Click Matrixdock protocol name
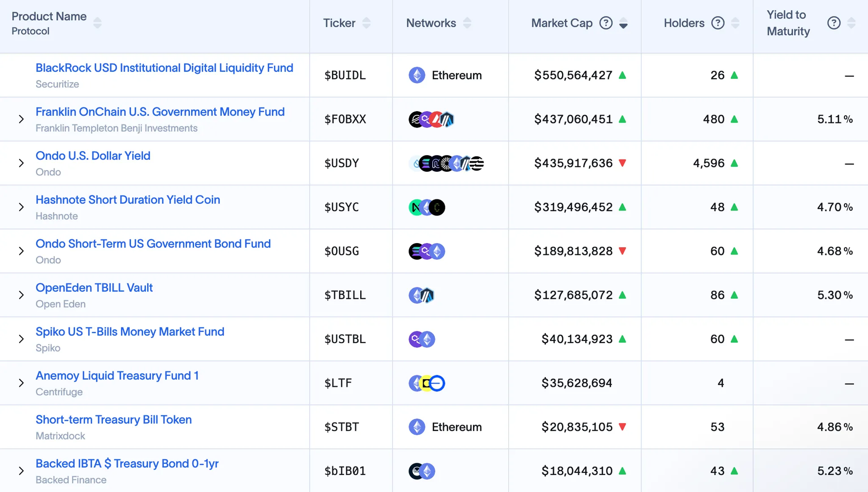The image size is (868, 492). pyautogui.click(x=60, y=436)
